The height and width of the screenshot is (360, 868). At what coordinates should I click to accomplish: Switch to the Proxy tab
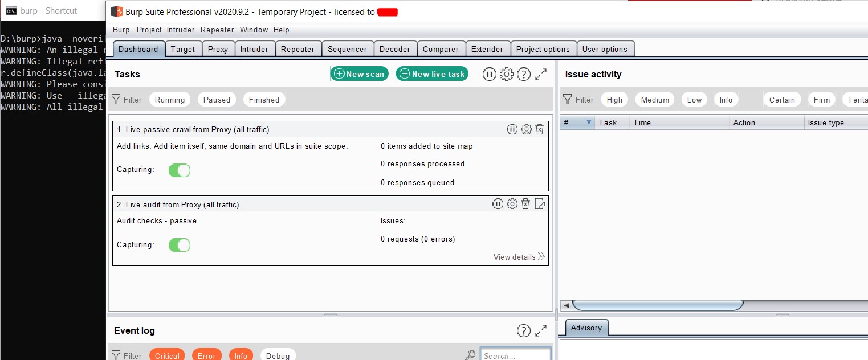pos(218,49)
